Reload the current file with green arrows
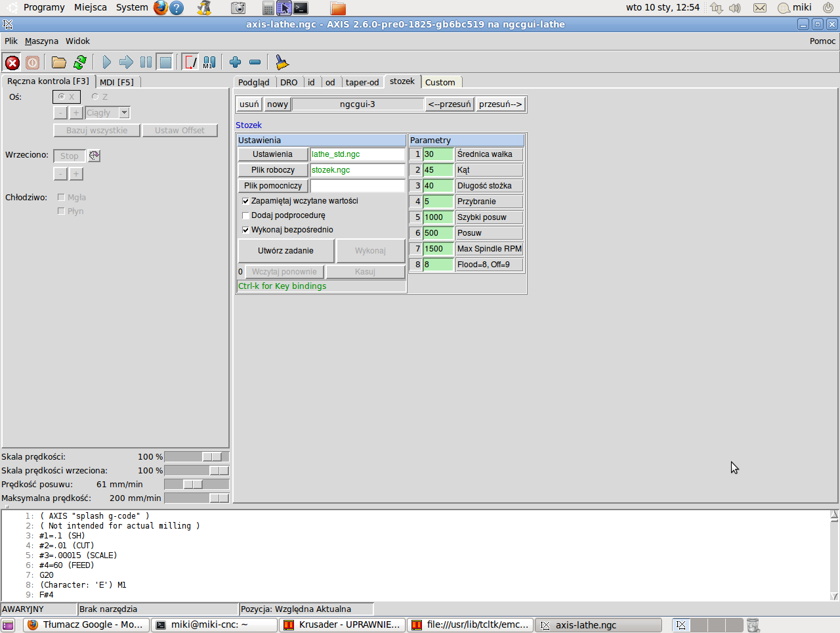The image size is (840, 633). point(80,62)
